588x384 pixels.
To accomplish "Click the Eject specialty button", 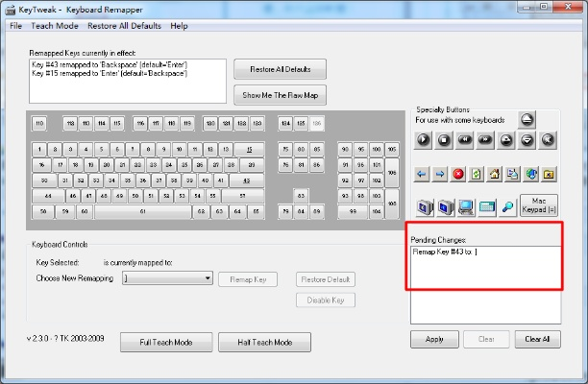I will pyautogui.click(x=527, y=119).
